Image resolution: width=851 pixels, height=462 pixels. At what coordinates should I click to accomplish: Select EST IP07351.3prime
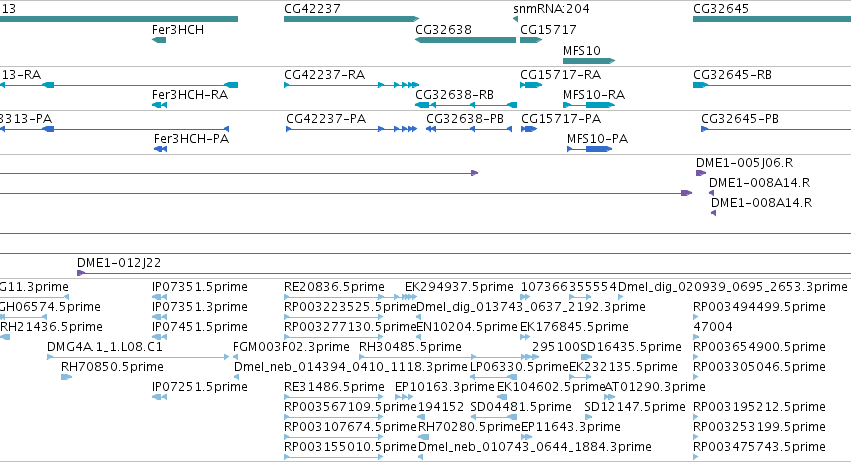[200, 307]
